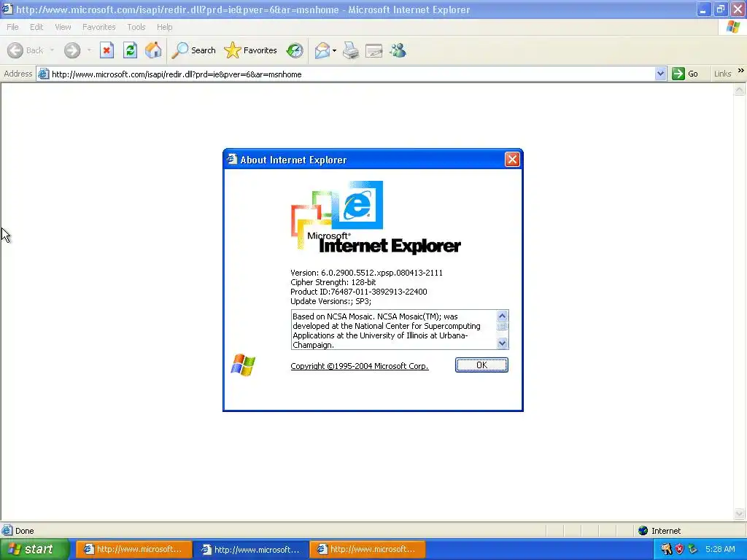Open the Help menu
Image resolution: width=747 pixels, height=560 pixels.
click(x=164, y=27)
